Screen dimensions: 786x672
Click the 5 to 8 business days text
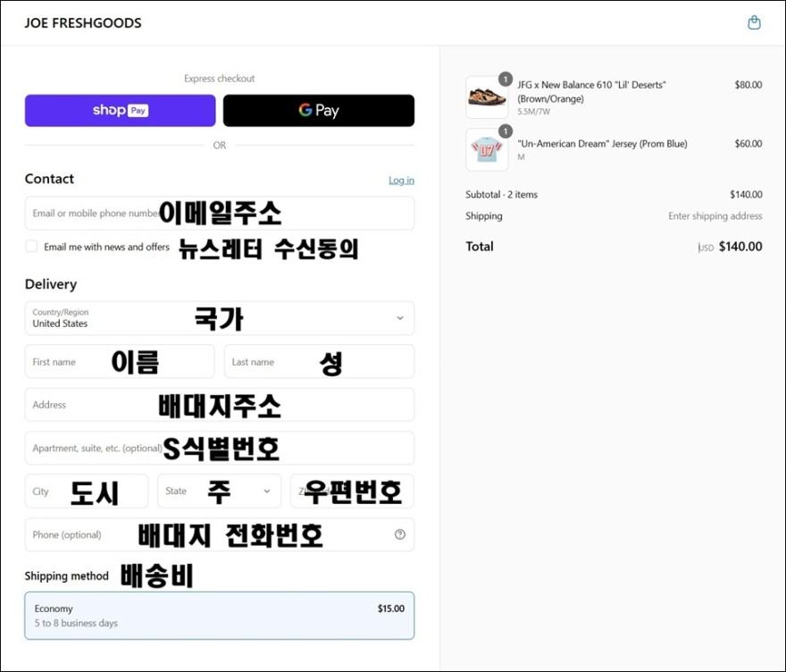coord(76,624)
